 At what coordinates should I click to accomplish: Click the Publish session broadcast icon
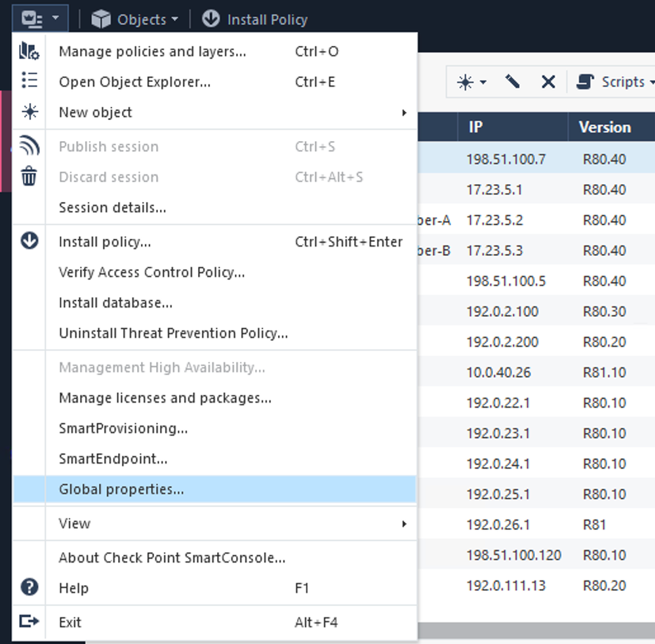30,146
